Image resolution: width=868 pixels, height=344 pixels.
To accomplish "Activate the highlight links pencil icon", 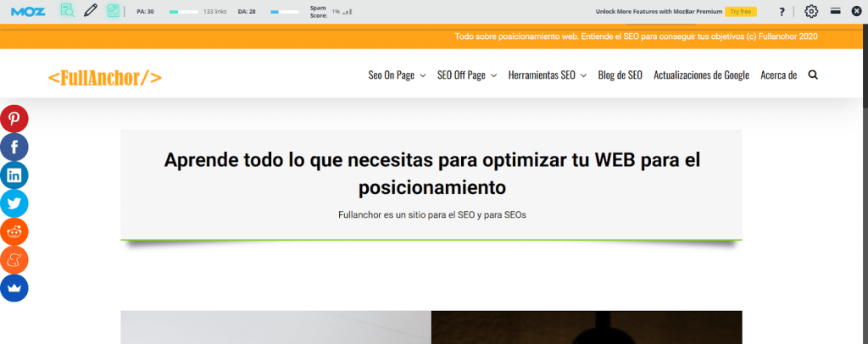I will pos(90,10).
